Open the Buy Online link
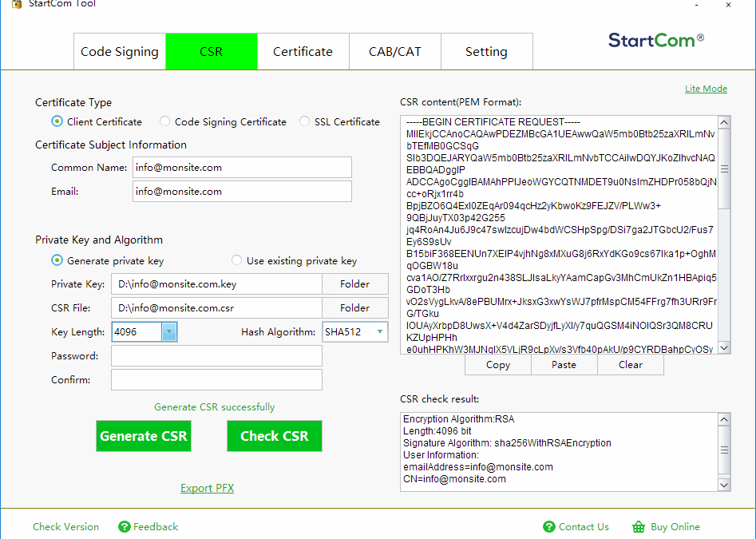Screen dimensions: 756x539 coord(675,527)
